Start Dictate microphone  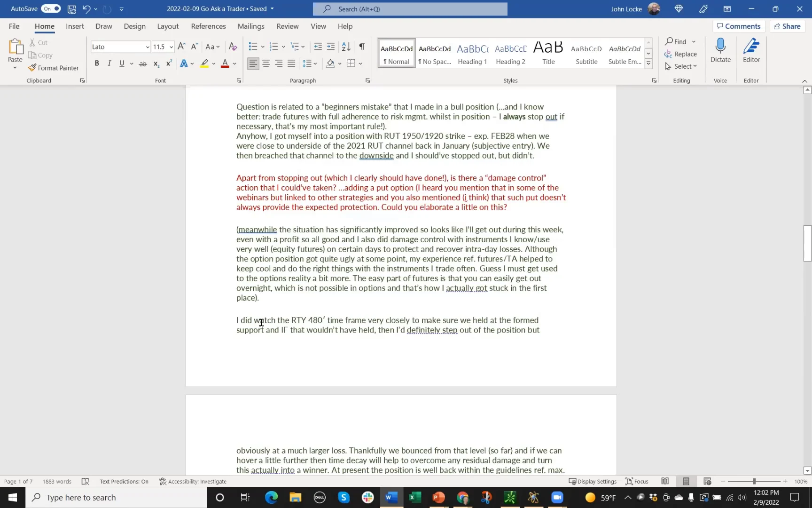(x=720, y=51)
